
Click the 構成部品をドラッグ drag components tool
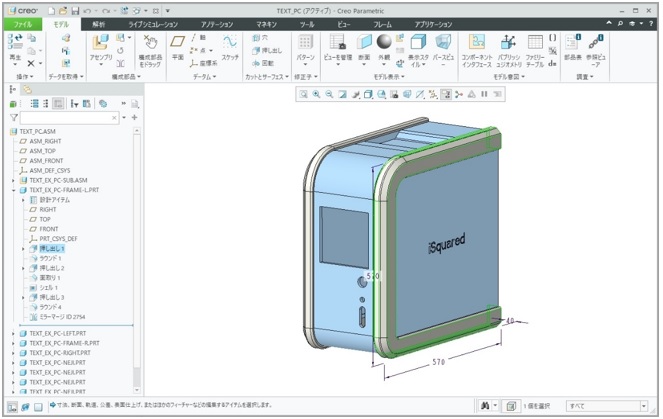[x=150, y=51]
